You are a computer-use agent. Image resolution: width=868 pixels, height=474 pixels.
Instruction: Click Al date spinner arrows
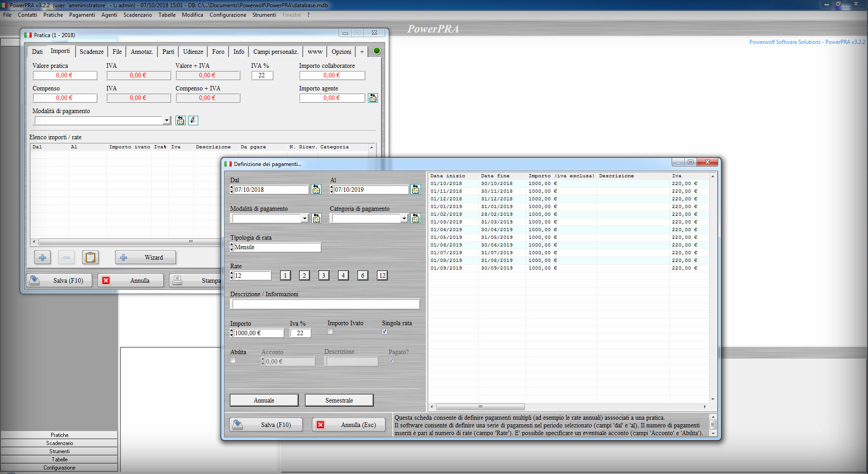331,190
